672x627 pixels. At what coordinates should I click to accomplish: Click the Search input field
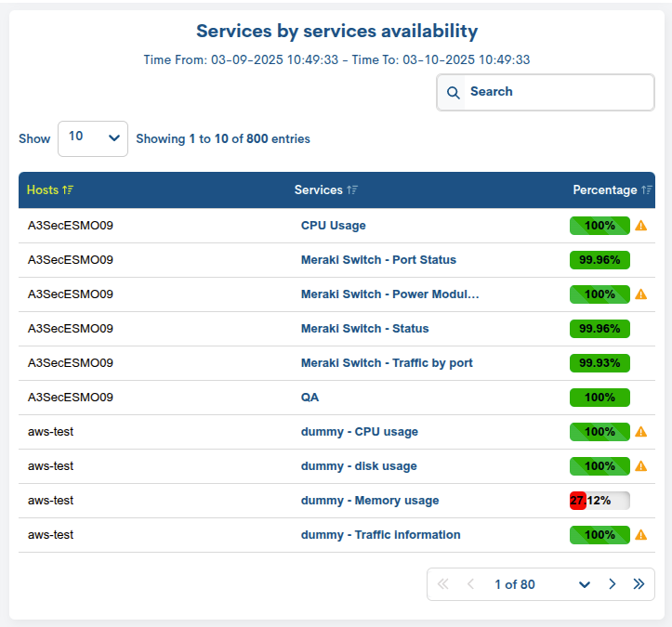(558, 92)
